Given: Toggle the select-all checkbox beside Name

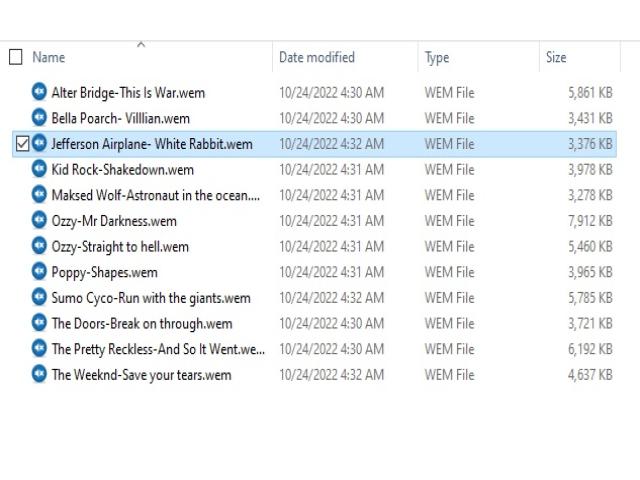Looking at the screenshot, I should (16, 57).
